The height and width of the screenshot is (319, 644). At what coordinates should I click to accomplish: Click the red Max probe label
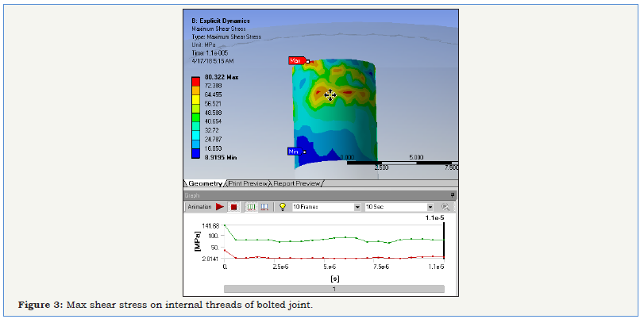click(x=297, y=60)
